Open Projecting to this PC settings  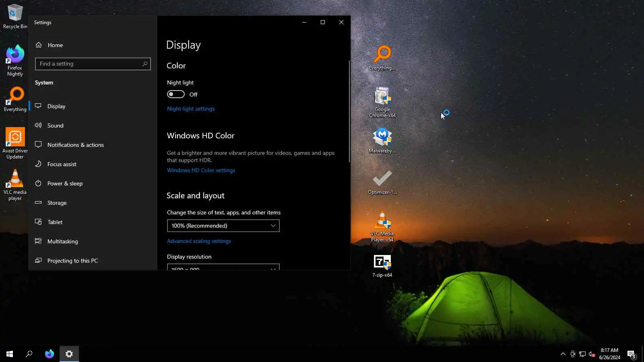pyautogui.click(x=93, y=261)
